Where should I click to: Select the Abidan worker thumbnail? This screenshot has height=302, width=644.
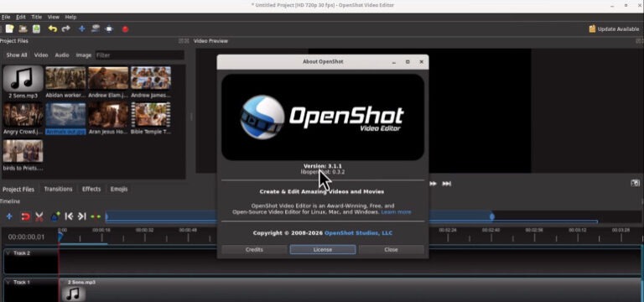(x=65, y=78)
